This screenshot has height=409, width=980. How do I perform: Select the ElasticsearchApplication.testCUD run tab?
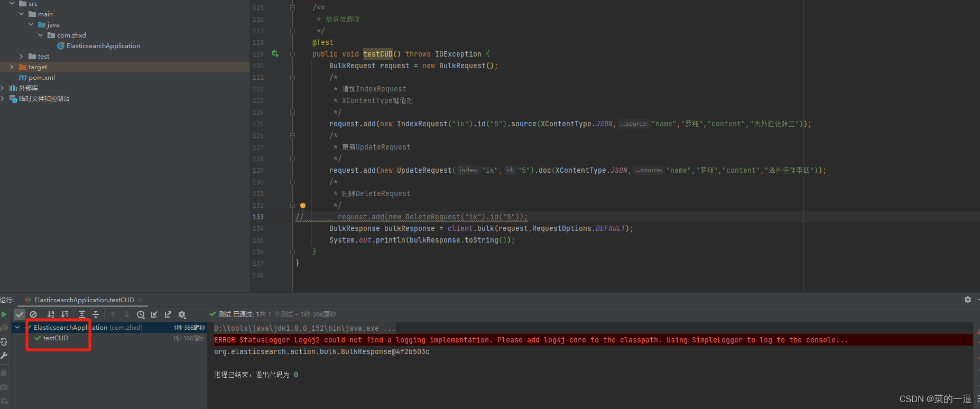[x=84, y=300]
